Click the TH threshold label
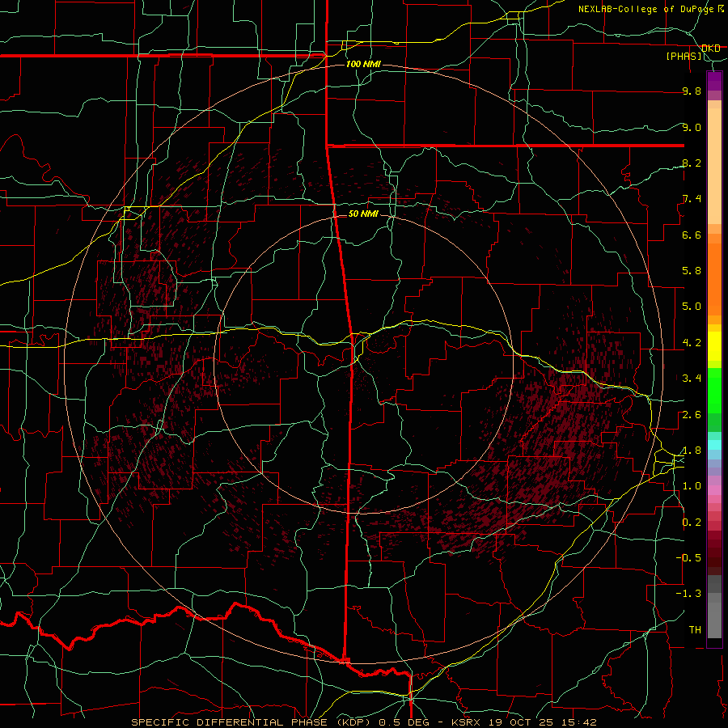This screenshot has width=728, height=728. click(695, 630)
